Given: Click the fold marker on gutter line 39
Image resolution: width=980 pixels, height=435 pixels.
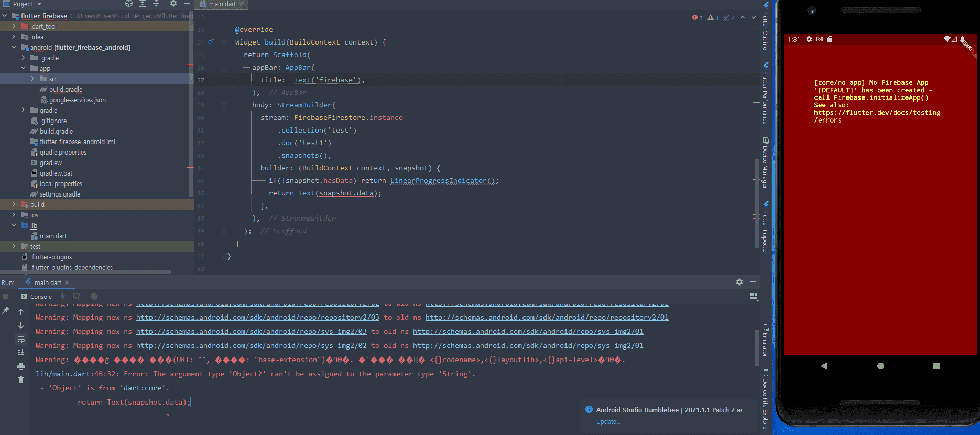Looking at the screenshot, I should [x=224, y=105].
